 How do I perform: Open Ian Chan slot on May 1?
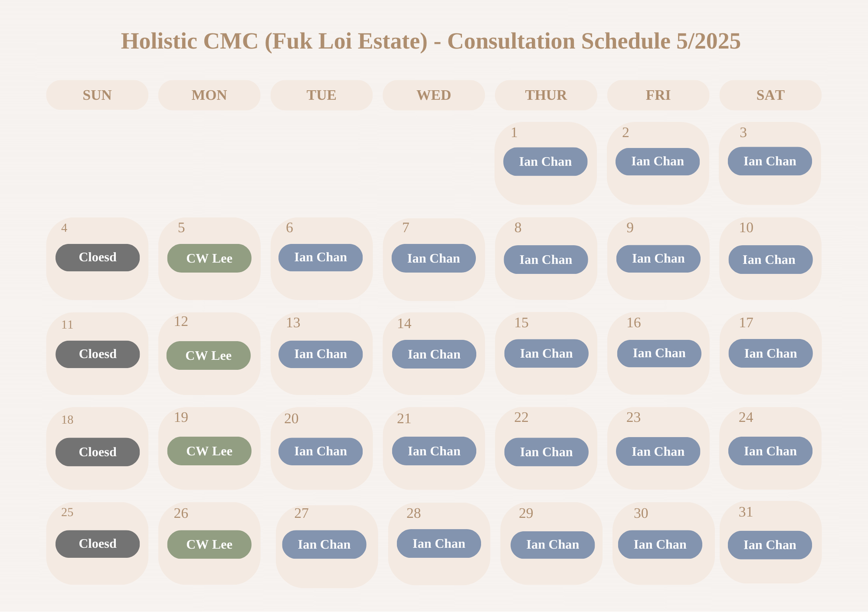[x=546, y=162]
